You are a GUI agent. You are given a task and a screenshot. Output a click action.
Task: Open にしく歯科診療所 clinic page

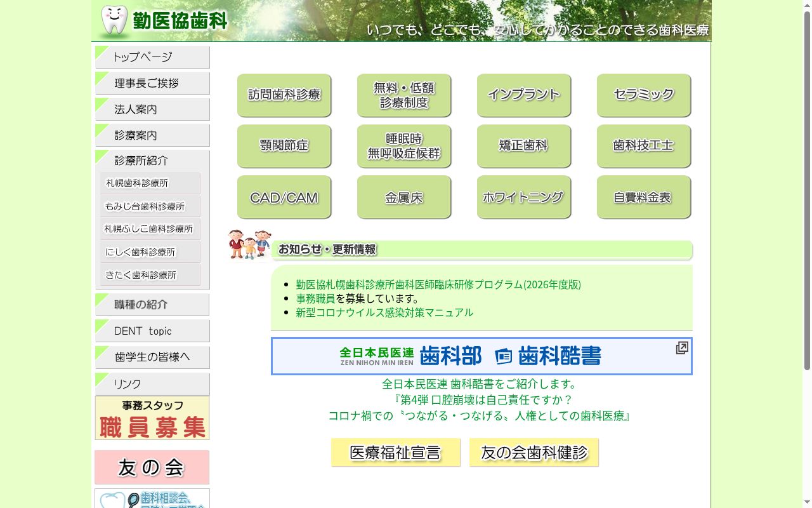click(x=150, y=252)
